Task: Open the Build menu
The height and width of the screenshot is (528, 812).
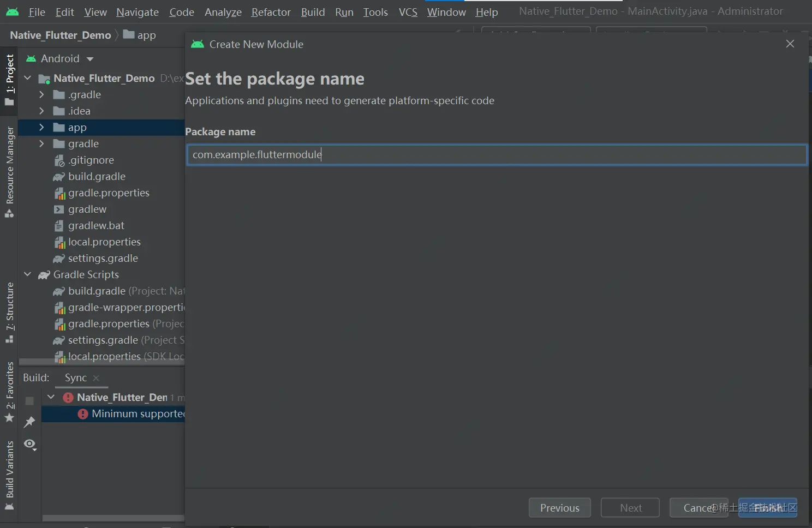Action: 313,12
